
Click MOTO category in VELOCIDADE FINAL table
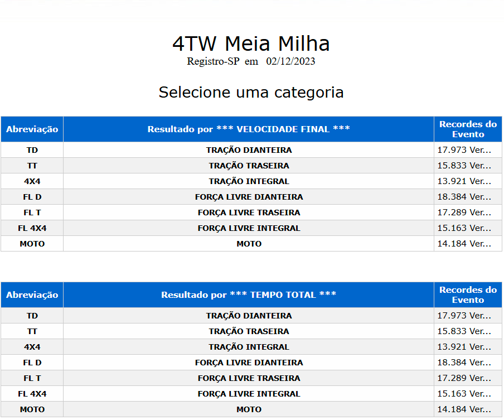[249, 244]
